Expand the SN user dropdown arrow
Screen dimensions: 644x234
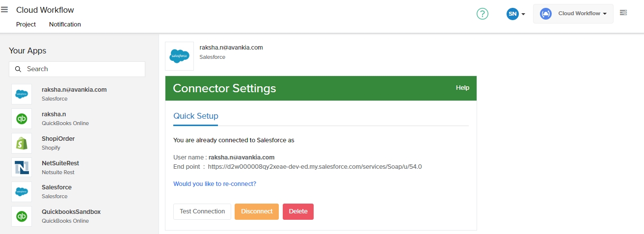tap(523, 14)
